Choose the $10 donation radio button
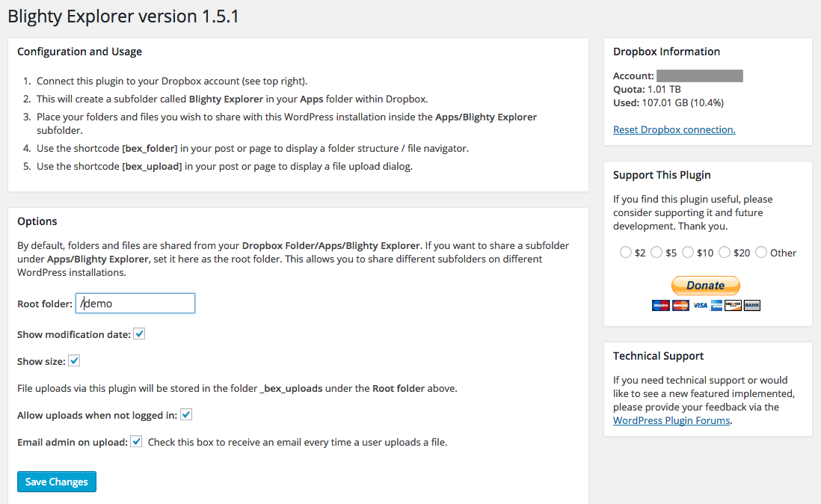Viewport: 821px width, 504px height. 688,252
